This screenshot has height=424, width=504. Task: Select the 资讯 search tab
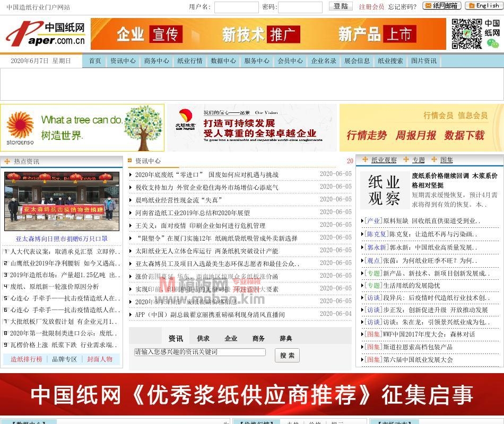(x=176, y=338)
